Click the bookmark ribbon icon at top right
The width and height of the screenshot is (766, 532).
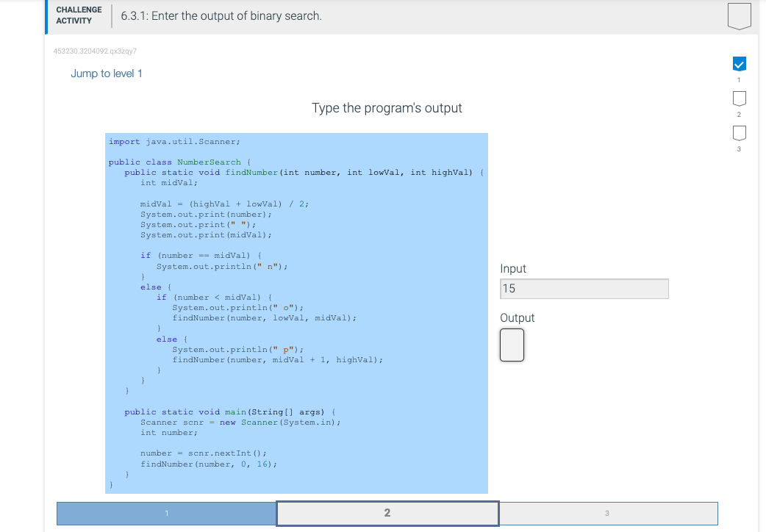click(x=739, y=15)
